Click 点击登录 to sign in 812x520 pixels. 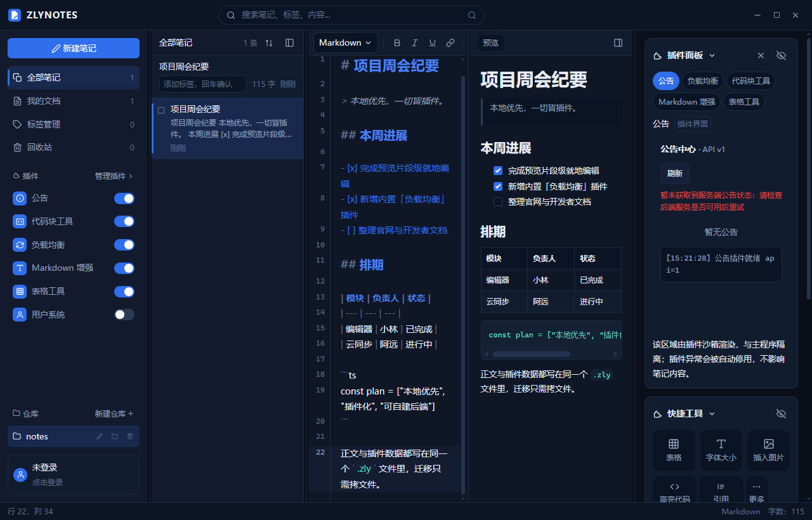pos(48,483)
